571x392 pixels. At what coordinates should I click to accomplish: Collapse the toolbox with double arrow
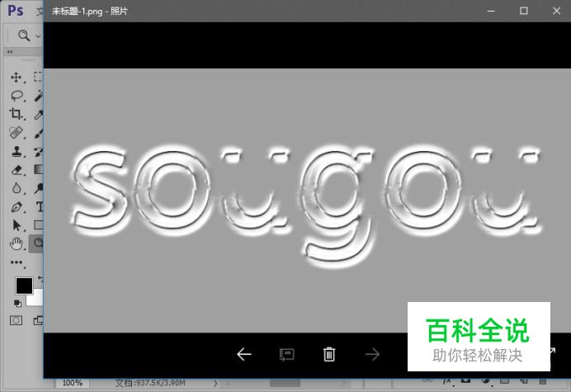(10, 52)
